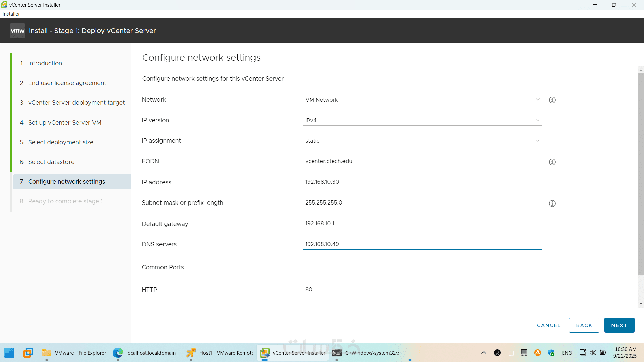Click the 'IP assignment' label
The width and height of the screenshot is (644, 362).
(x=161, y=141)
